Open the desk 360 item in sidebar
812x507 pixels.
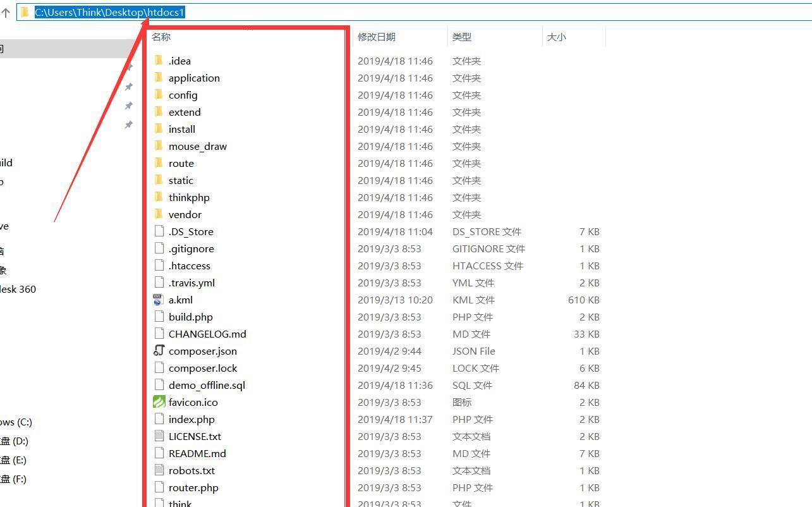pyautogui.click(x=18, y=289)
